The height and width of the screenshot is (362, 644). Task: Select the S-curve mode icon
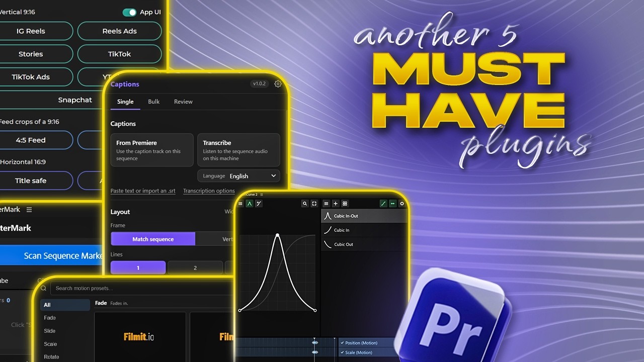259,204
